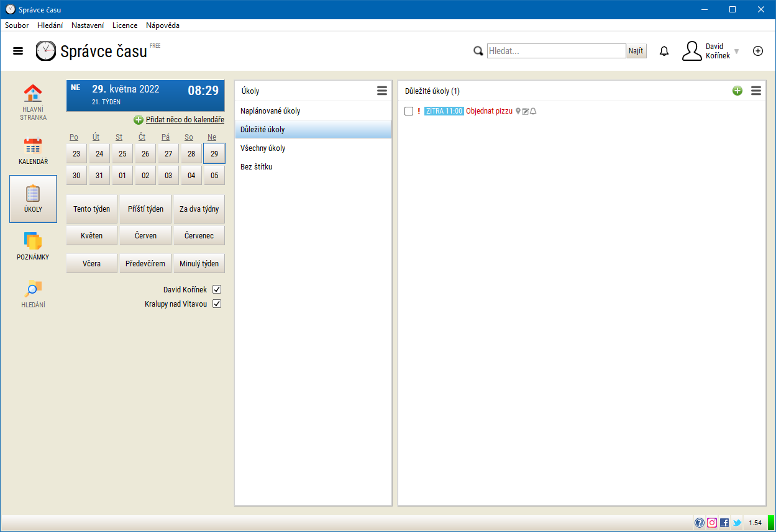
Task: Open Instagram icon in the status bar
Action: tap(712, 523)
